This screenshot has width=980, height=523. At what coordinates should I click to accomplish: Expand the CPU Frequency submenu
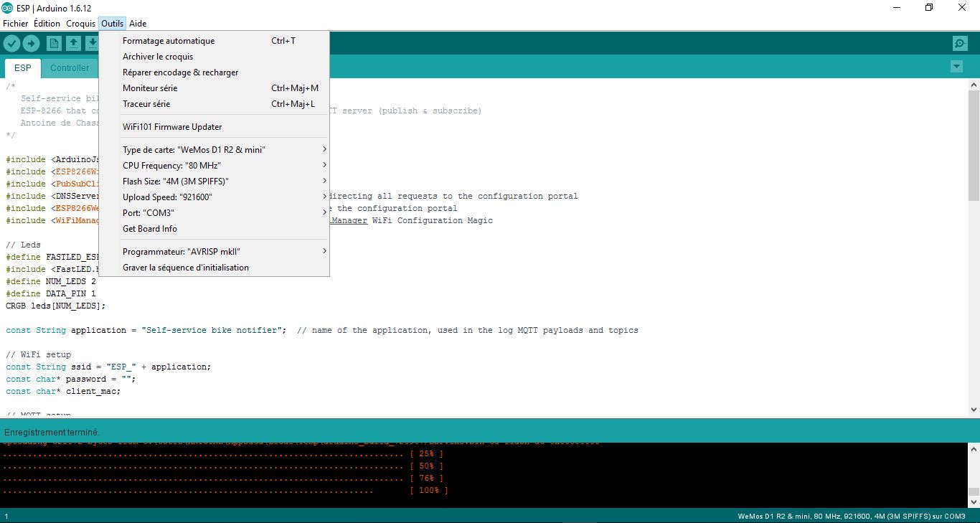[x=214, y=166]
